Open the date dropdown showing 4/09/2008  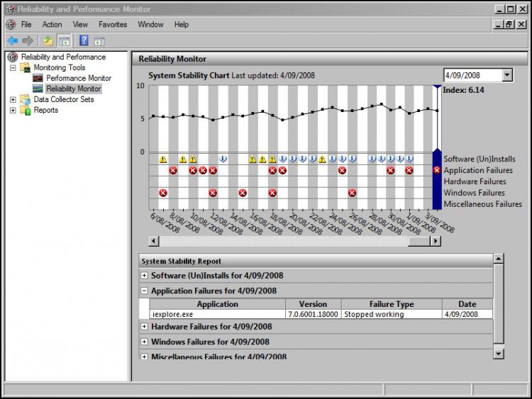coord(507,75)
